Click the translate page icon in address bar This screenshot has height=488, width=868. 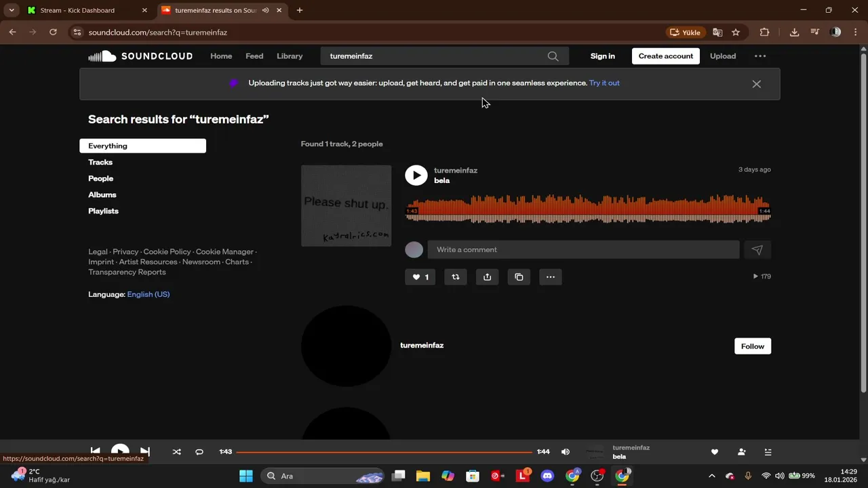coord(717,32)
